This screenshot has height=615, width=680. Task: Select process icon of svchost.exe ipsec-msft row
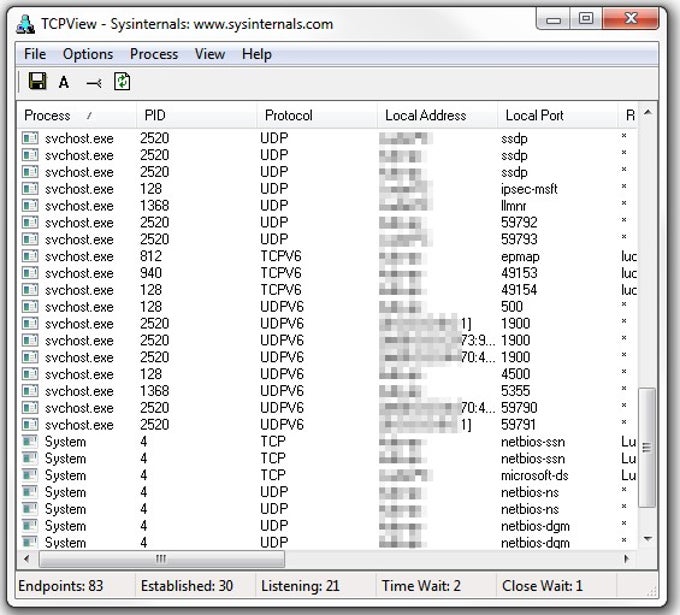pos(30,189)
